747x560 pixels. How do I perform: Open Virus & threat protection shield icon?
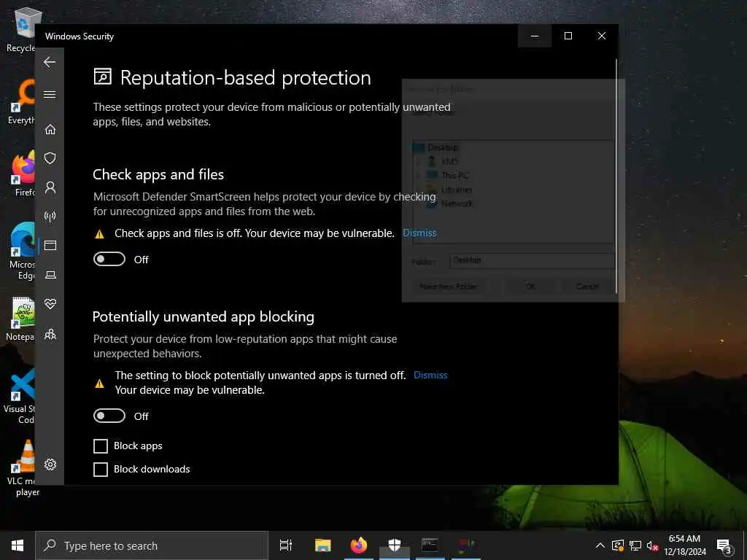click(x=50, y=158)
